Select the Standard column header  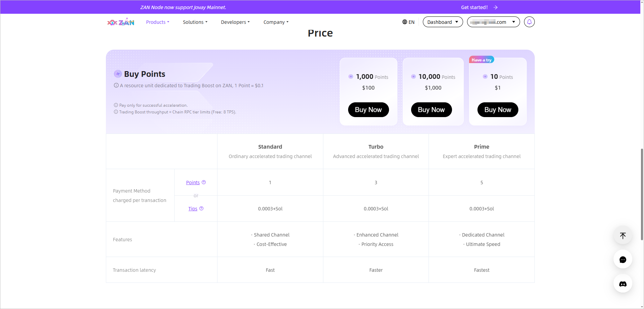click(270, 147)
